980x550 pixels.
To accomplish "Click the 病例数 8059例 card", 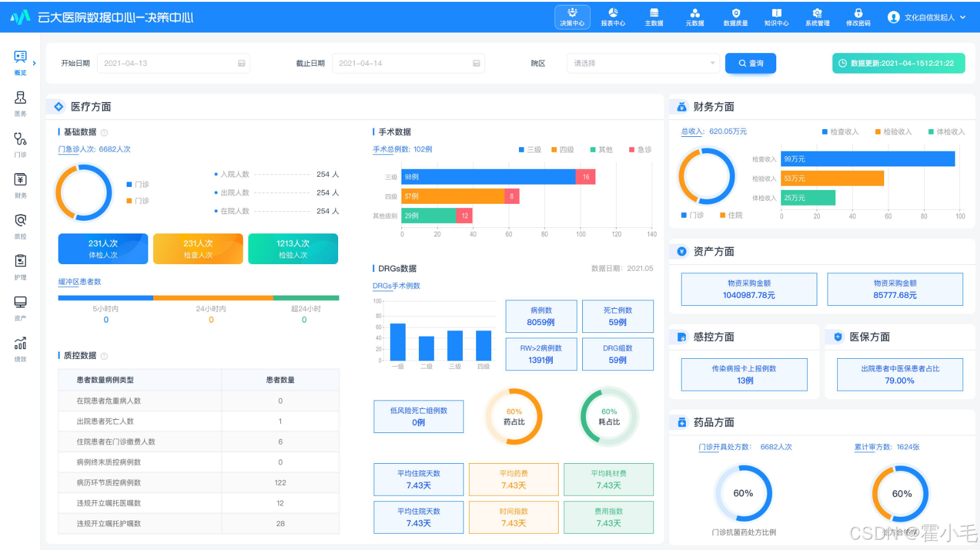I will pyautogui.click(x=541, y=317).
